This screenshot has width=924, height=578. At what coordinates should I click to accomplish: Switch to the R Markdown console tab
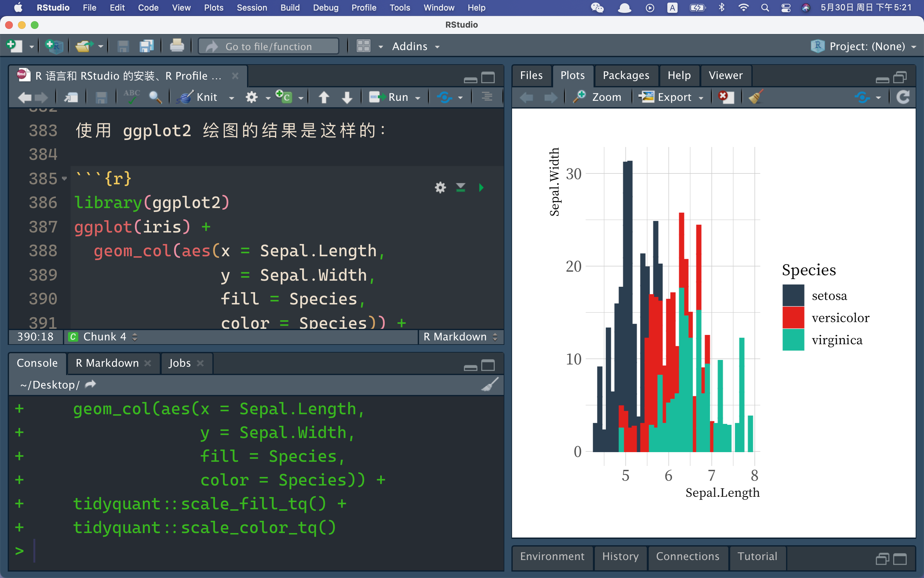(107, 363)
